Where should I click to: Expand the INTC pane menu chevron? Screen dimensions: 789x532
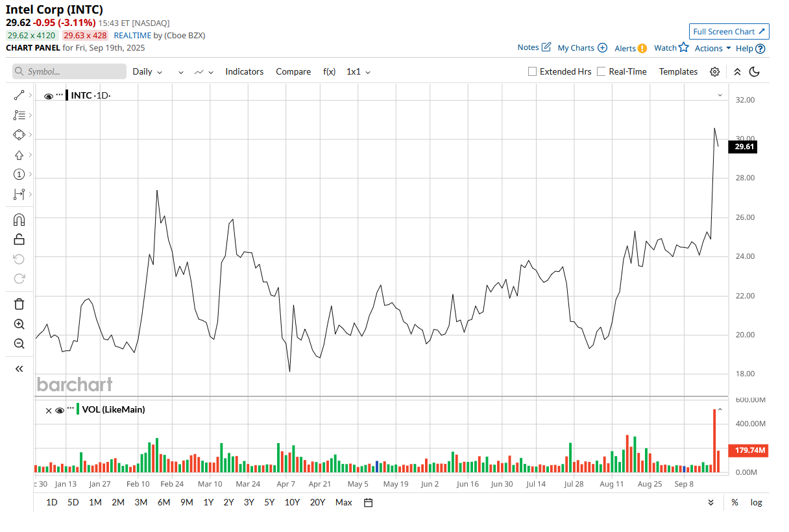[720, 95]
